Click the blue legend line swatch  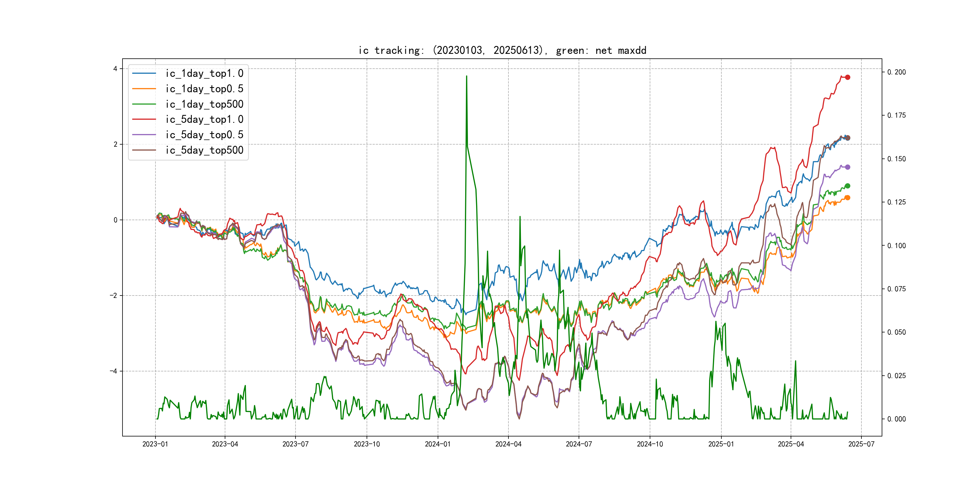(x=144, y=73)
